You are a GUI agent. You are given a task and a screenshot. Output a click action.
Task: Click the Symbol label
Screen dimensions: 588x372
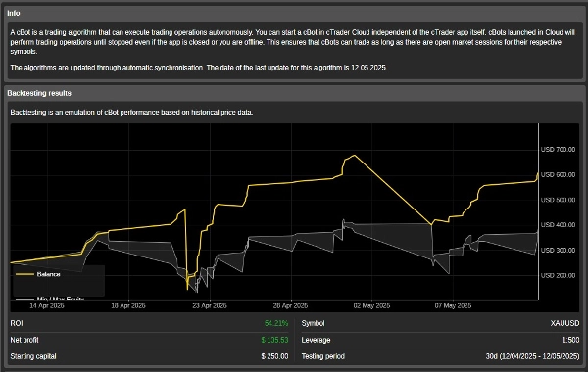pos(314,323)
